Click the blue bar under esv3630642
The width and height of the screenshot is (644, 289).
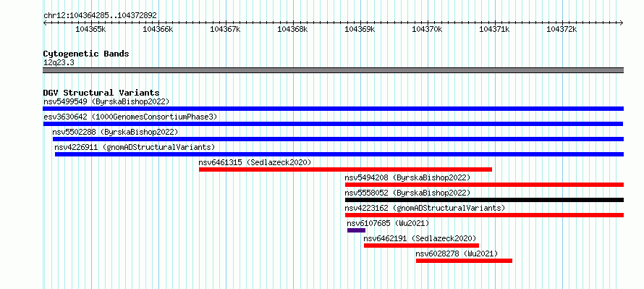333,124
